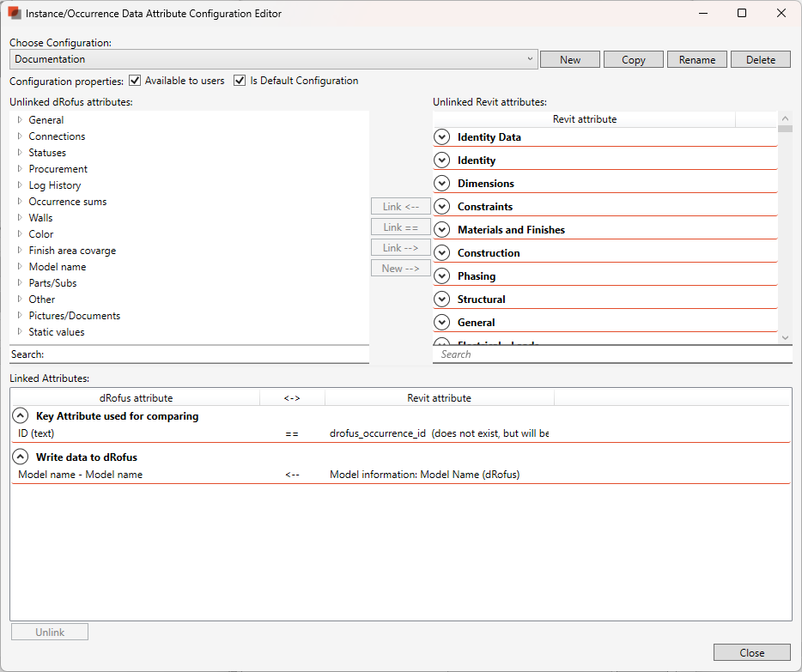The width and height of the screenshot is (802, 672).
Task: Toggle the Constraints group chevron icon
Action: pyautogui.click(x=442, y=207)
